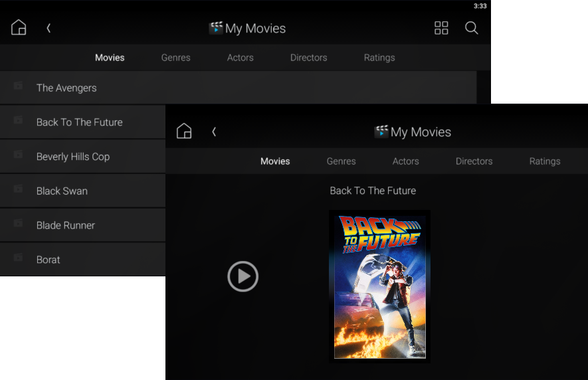This screenshot has height=380, width=588.
Task: Select Blade Runner in the list
Action: [82, 225]
